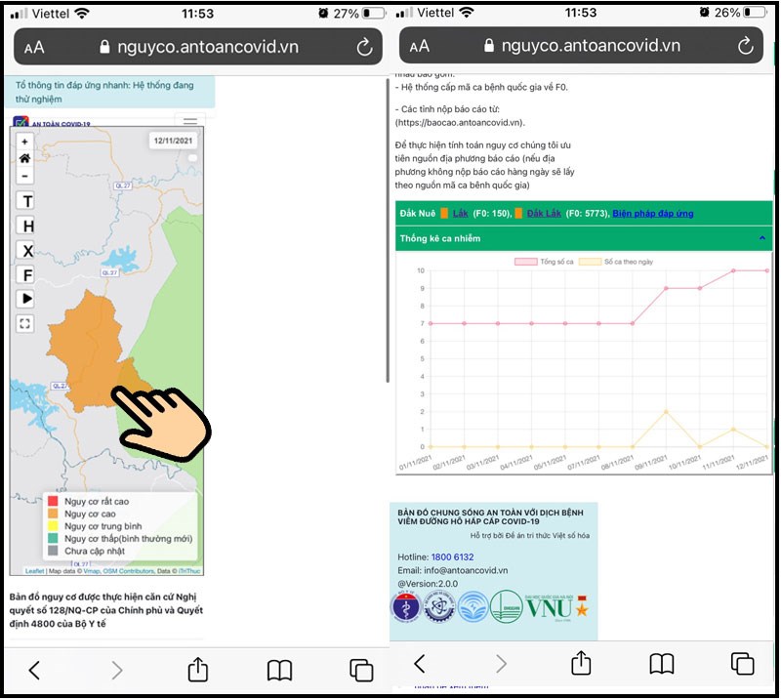Screen dimensions: 781x700
Task: Click green Nguy cơ thấp legend swatch
Action: 53,539
